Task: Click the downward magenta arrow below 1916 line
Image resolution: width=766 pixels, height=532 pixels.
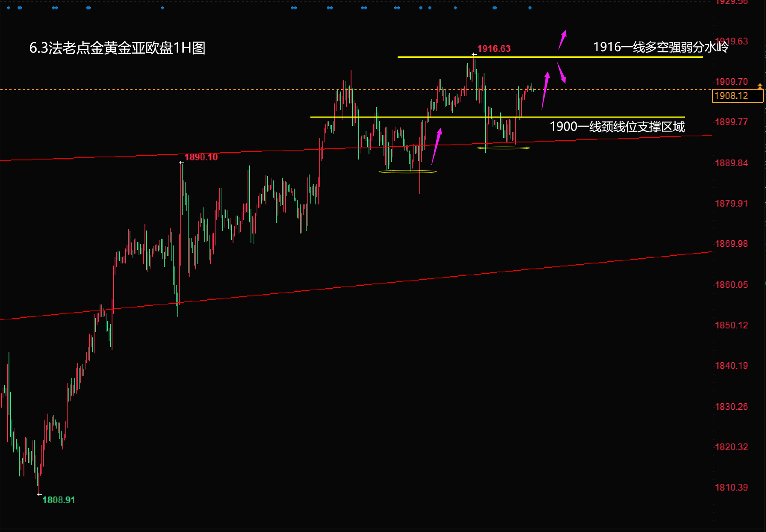Action: click(x=561, y=72)
